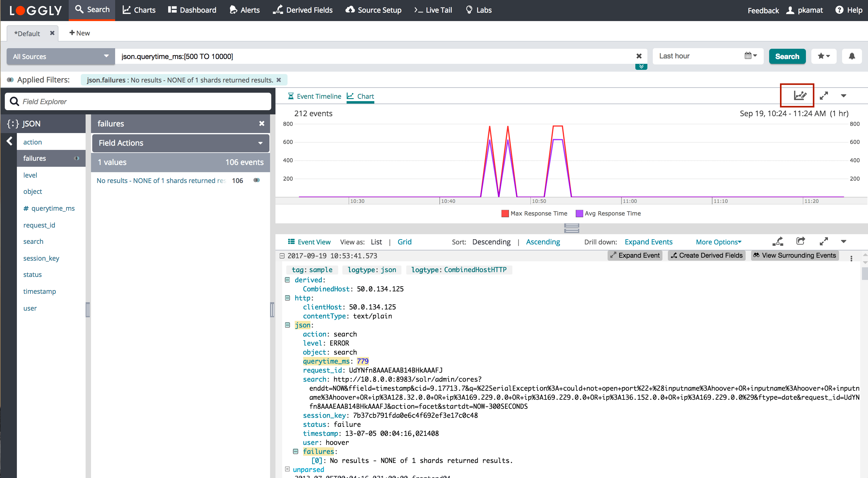Switch to the Event Timeline tab
868x478 pixels.
(x=314, y=96)
